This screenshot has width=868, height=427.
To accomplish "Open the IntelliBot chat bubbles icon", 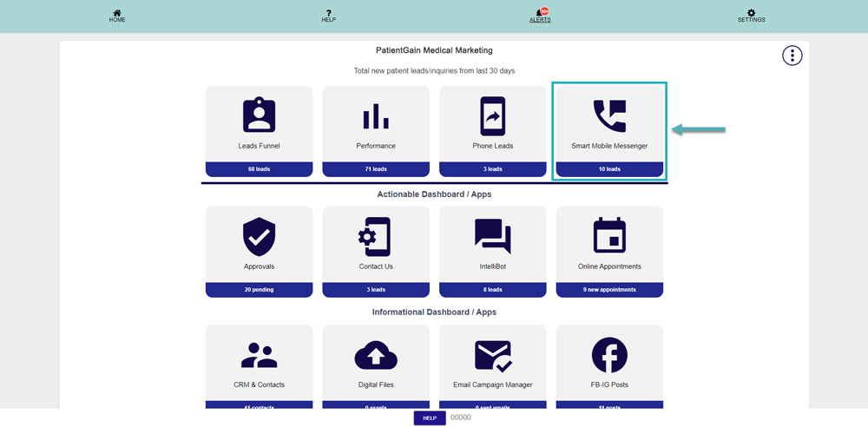I will click(493, 236).
